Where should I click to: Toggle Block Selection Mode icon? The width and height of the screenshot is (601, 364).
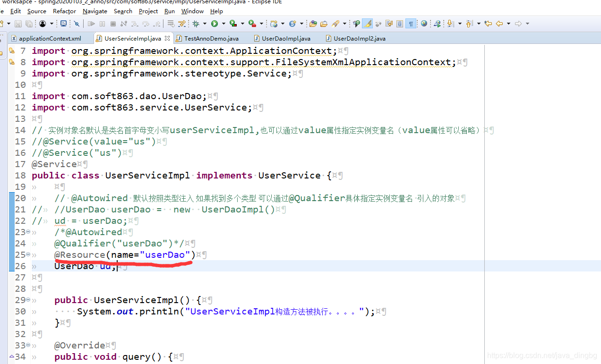click(x=399, y=24)
